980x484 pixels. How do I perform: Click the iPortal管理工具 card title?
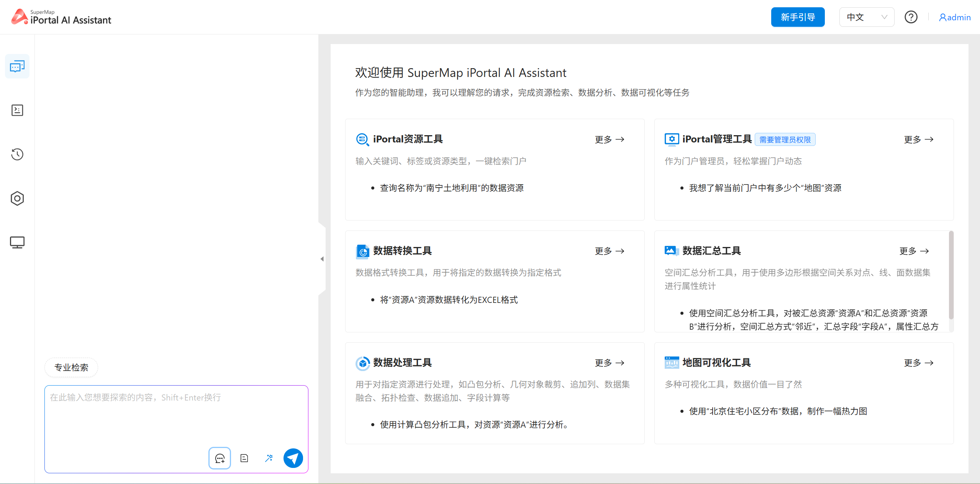[x=717, y=139]
